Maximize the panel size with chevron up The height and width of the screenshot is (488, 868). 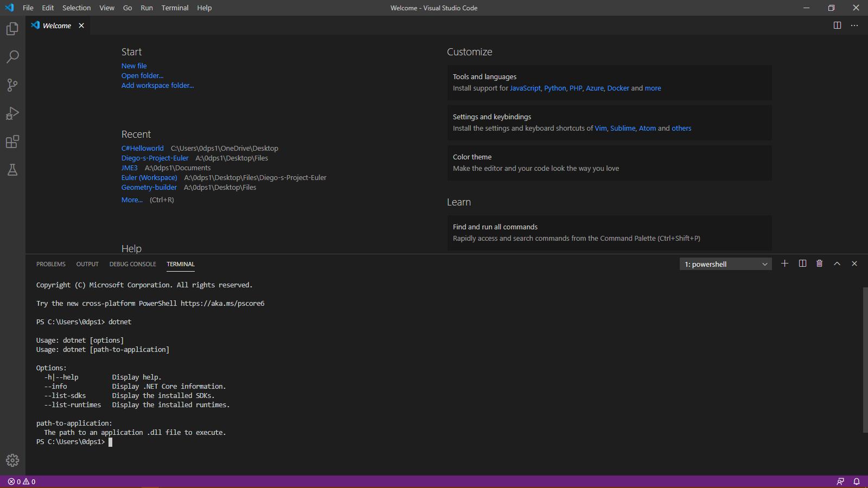[x=837, y=264]
